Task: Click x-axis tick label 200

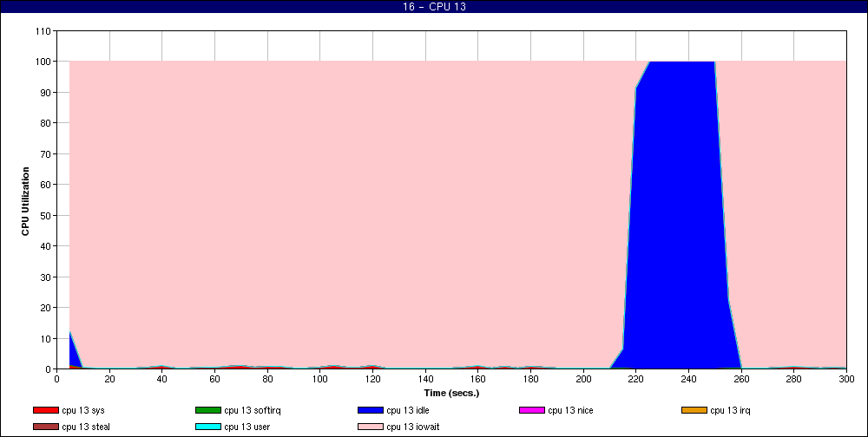Action: [583, 379]
